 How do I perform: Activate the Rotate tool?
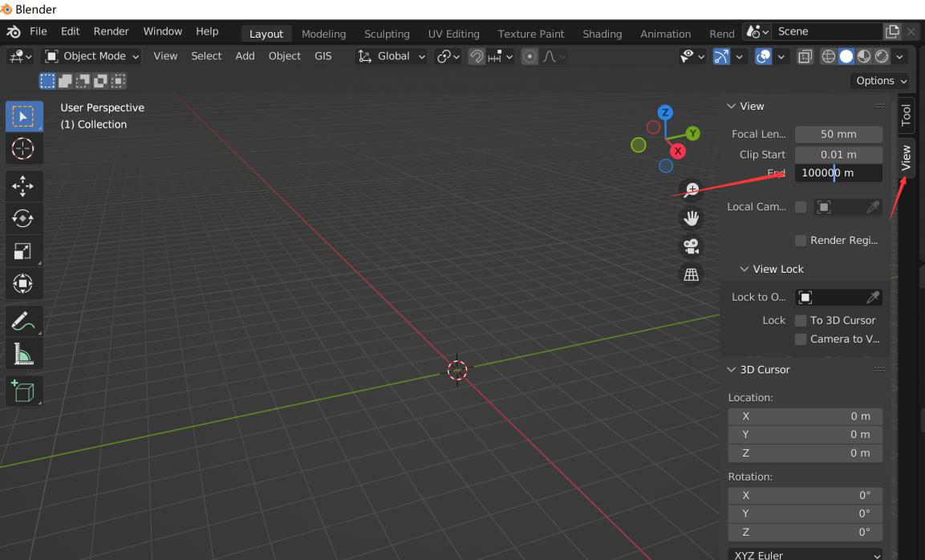pos(23,219)
